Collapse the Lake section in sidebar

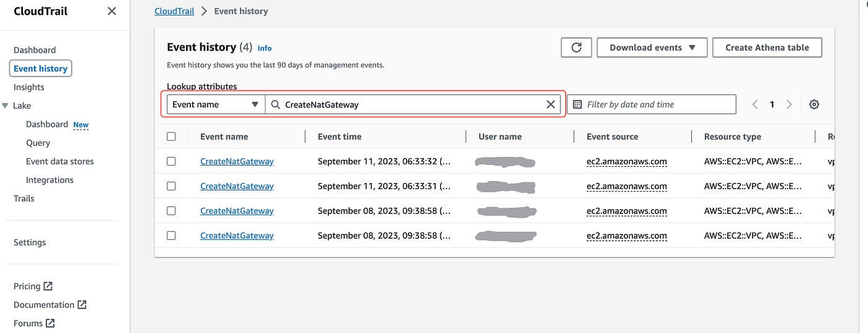(6, 105)
